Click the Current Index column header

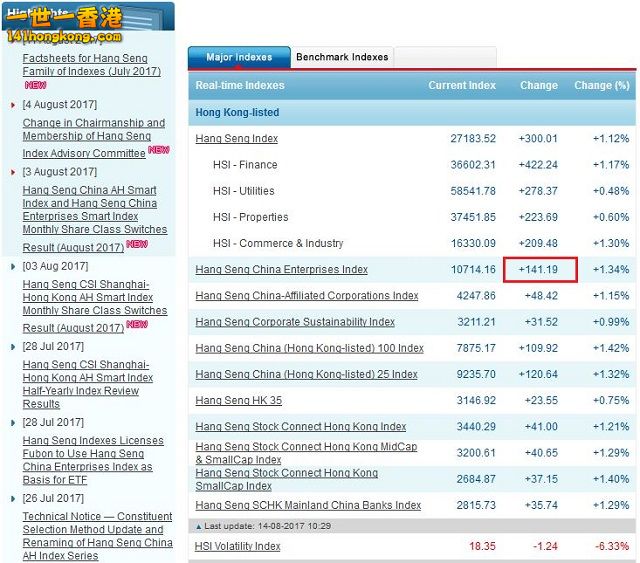tap(462, 85)
